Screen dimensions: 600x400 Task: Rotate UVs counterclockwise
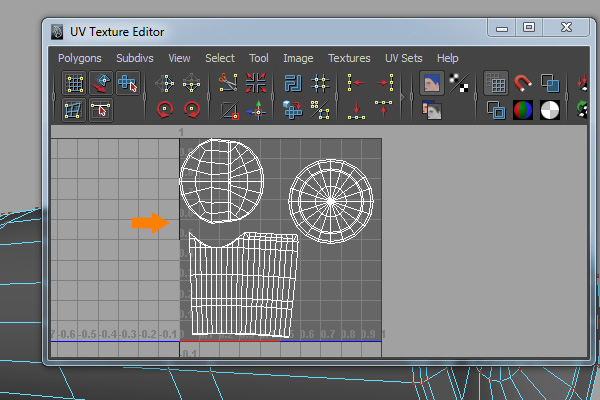tap(166, 109)
